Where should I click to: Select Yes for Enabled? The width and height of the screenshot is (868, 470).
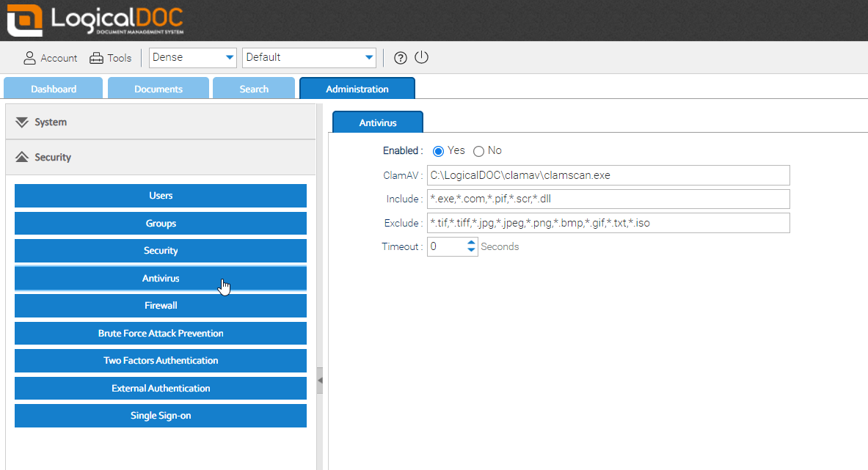tap(438, 151)
